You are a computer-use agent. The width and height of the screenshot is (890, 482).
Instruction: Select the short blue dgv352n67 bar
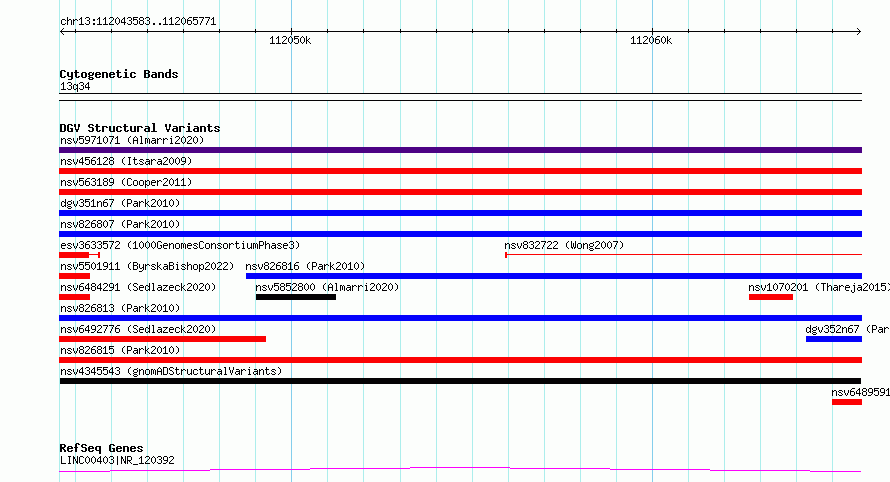(834, 339)
